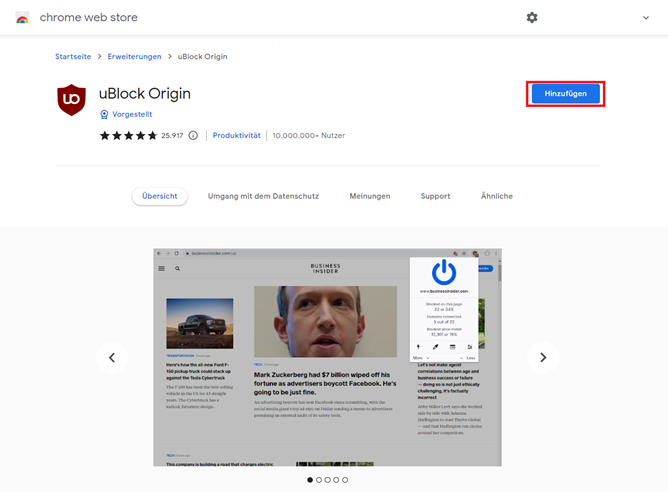
Task: Click the Vorgestellt badge icon
Action: coord(104,115)
